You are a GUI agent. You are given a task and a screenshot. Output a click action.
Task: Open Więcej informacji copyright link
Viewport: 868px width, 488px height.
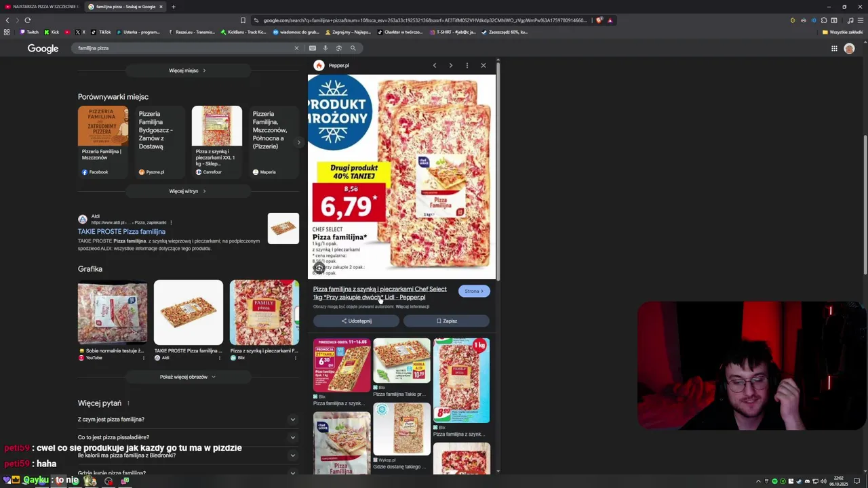pyautogui.click(x=412, y=307)
